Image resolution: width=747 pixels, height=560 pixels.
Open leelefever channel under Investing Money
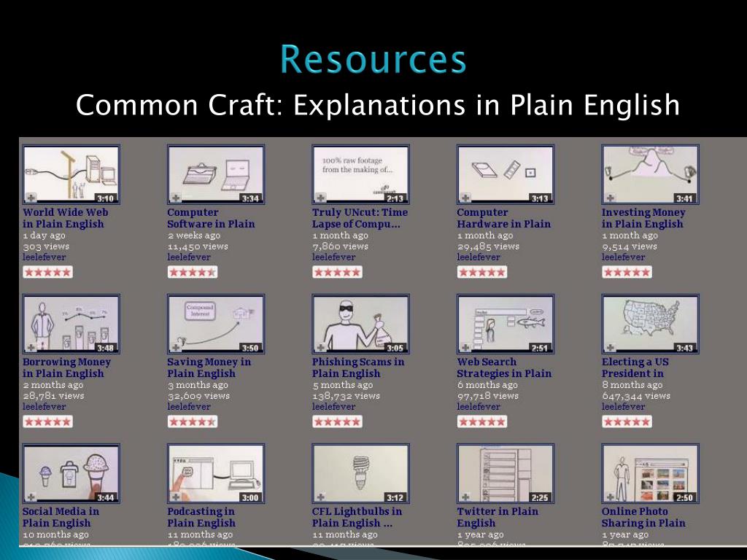coord(623,257)
